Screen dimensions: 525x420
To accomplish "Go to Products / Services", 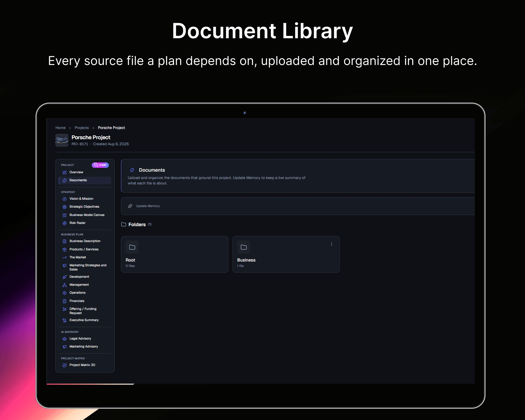I will click(x=85, y=249).
